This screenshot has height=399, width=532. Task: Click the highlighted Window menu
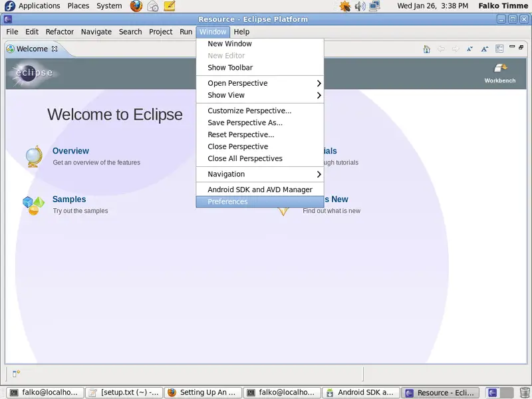213,32
